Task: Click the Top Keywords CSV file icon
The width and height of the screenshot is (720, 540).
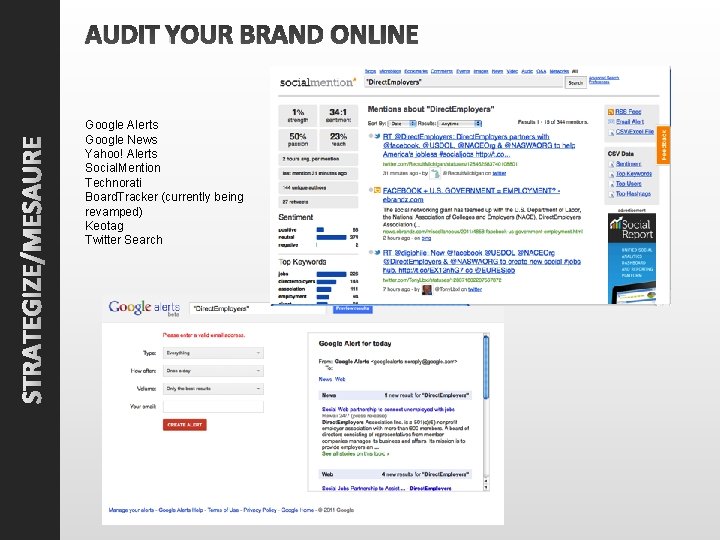Action: pyautogui.click(x=612, y=174)
